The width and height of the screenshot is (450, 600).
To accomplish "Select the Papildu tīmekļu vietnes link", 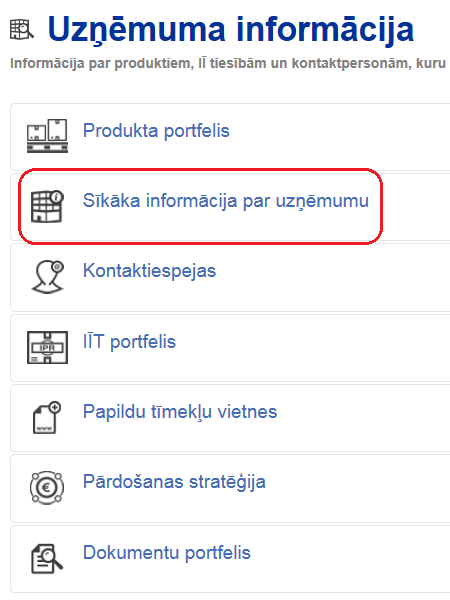I will [x=180, y=412].
